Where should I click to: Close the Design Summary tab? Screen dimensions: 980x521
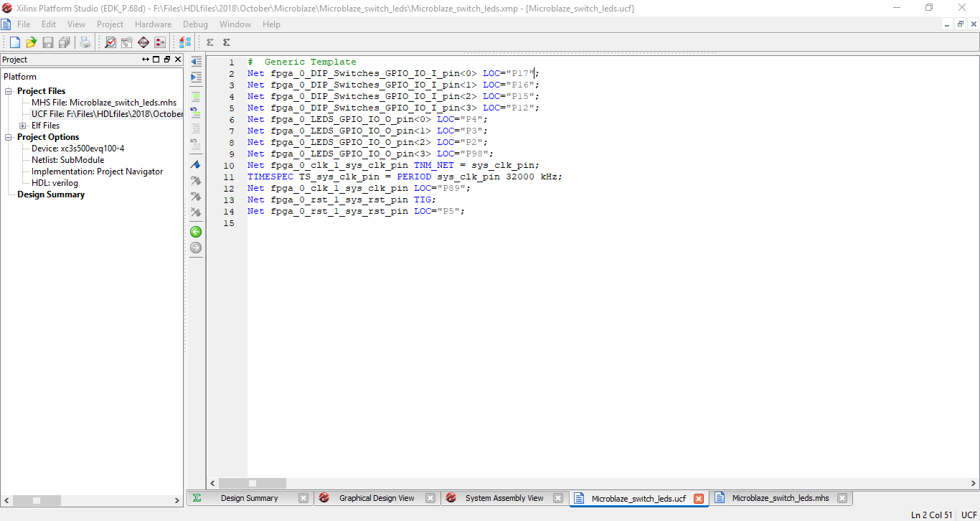(x=303, y=498)
